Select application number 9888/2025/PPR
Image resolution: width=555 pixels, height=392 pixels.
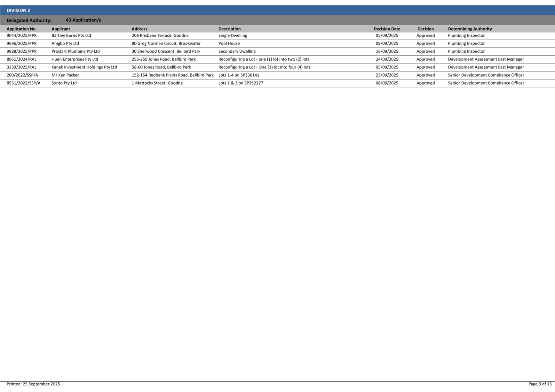[21, 51]
